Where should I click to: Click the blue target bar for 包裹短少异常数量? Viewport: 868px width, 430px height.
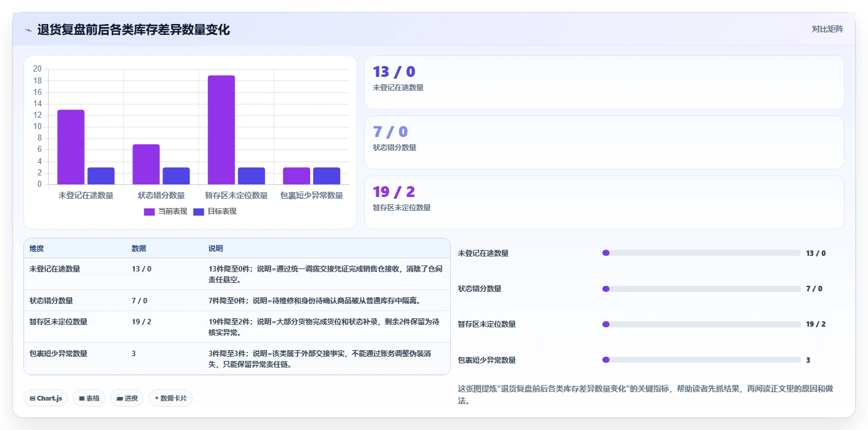coord(326,176)
